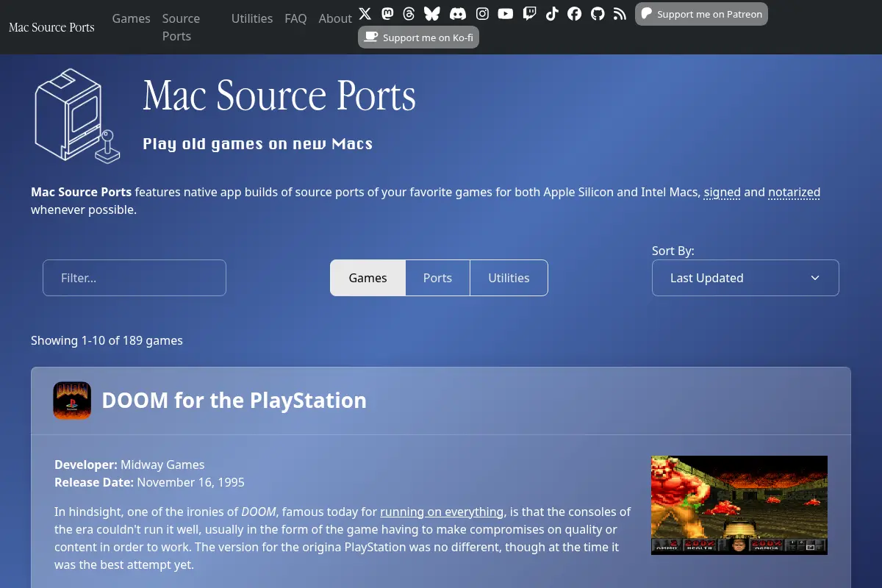Open the TikTok icon link
The height and width of the screenshot is (588, 882).
click(x=552, y=14)
